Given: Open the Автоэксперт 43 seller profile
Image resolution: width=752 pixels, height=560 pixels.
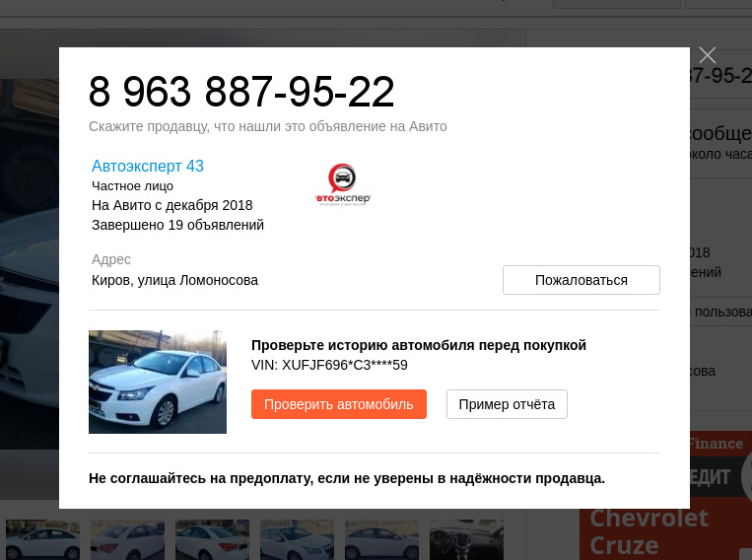Looking at the screenshot, I should point(148,166).
